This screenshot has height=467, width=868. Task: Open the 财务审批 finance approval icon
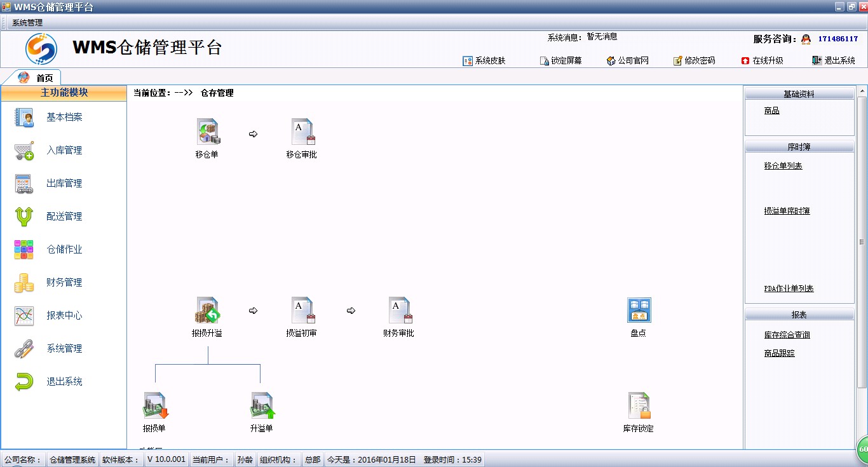(399, 311)
